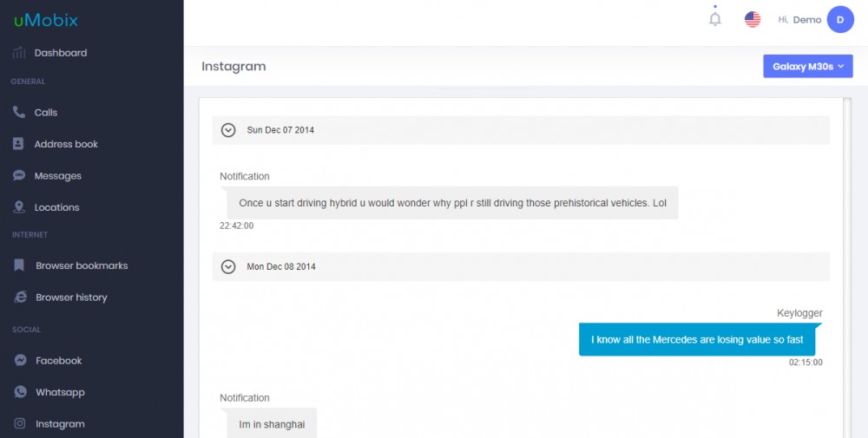Open Browser bookmarks in the sidebar
The image size is (868, 438).
[x=82, y=265]
